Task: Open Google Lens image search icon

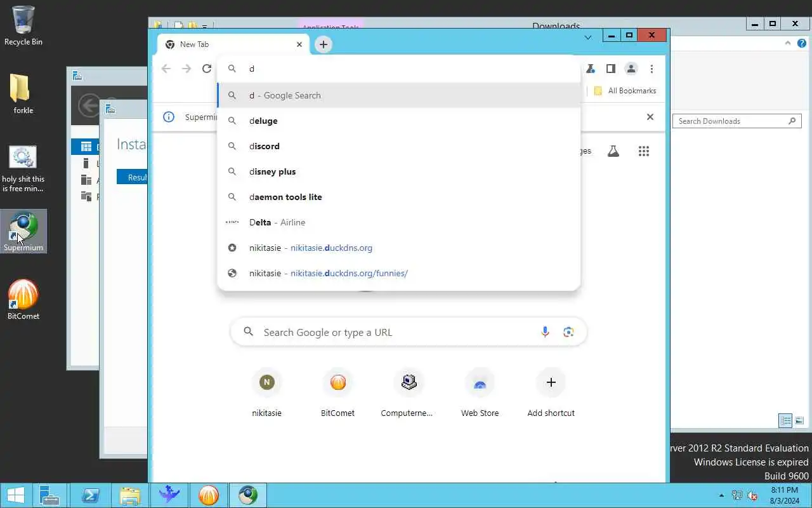Action: tap(568, 332)
